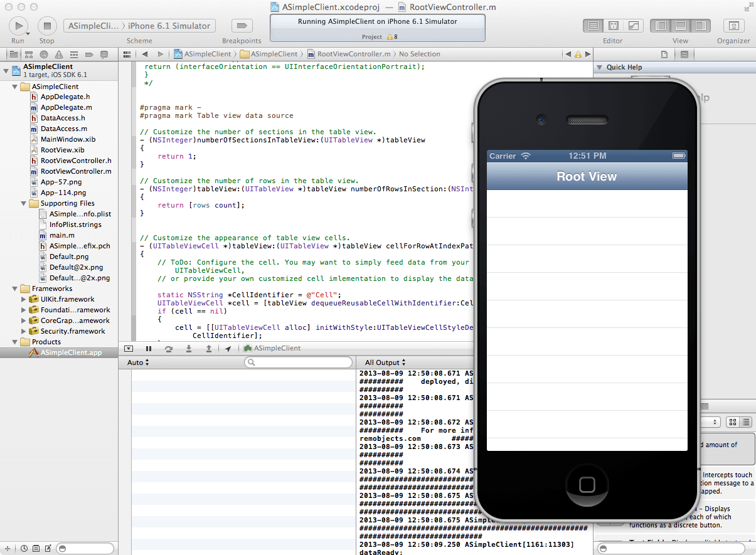Click RootViewController.m in jump bar
The image size is (756, 555).
(349, 55)
